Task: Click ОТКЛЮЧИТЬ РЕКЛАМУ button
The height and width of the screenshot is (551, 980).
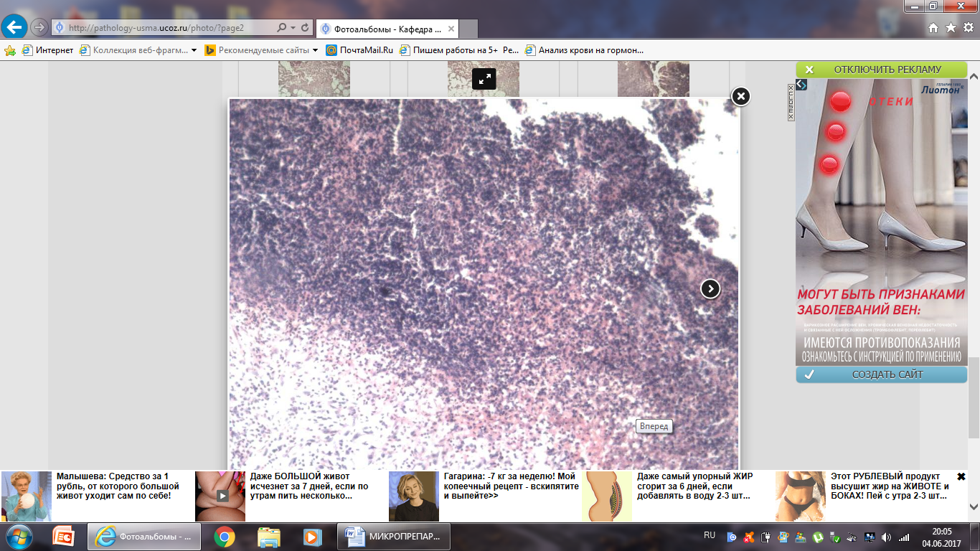Action: 882,70
